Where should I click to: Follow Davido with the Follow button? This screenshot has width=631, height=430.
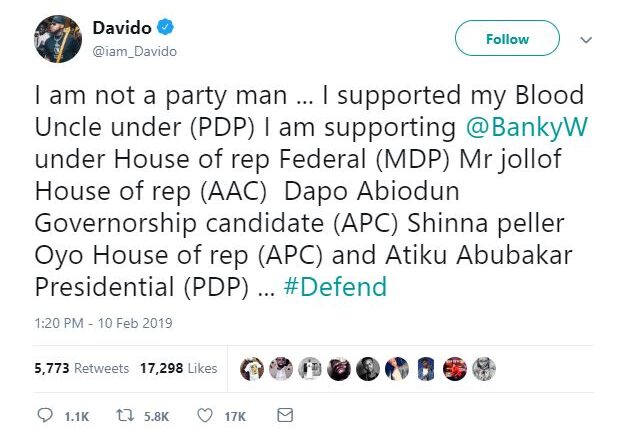coord(507,39)
